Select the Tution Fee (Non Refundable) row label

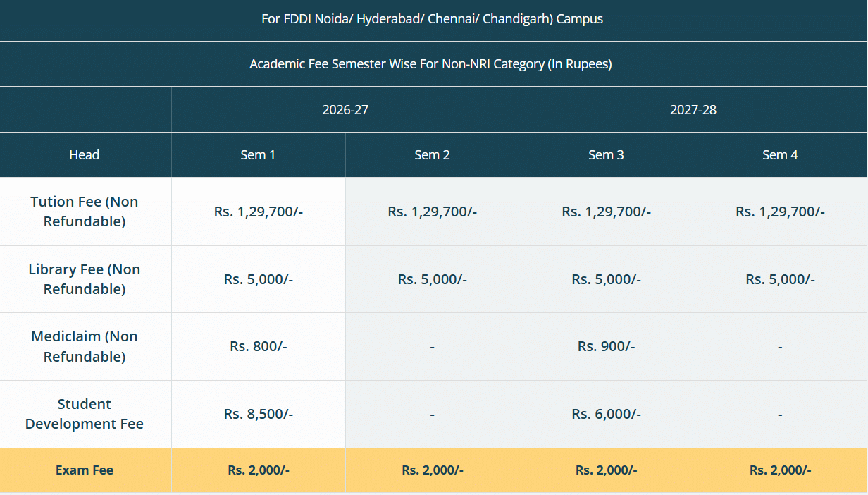point(85,212)
